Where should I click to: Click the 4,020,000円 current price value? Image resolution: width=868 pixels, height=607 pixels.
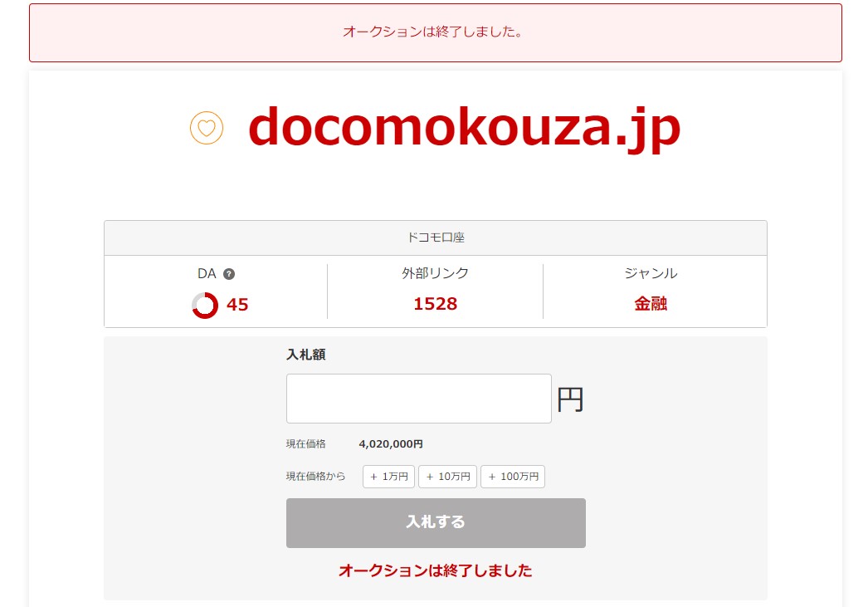pos(391,444)
